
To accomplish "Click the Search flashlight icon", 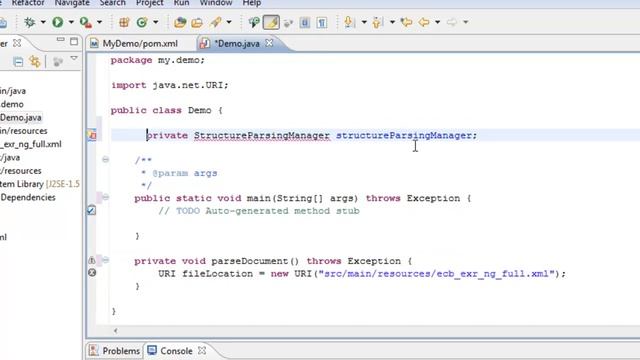I will click(216, 22).
